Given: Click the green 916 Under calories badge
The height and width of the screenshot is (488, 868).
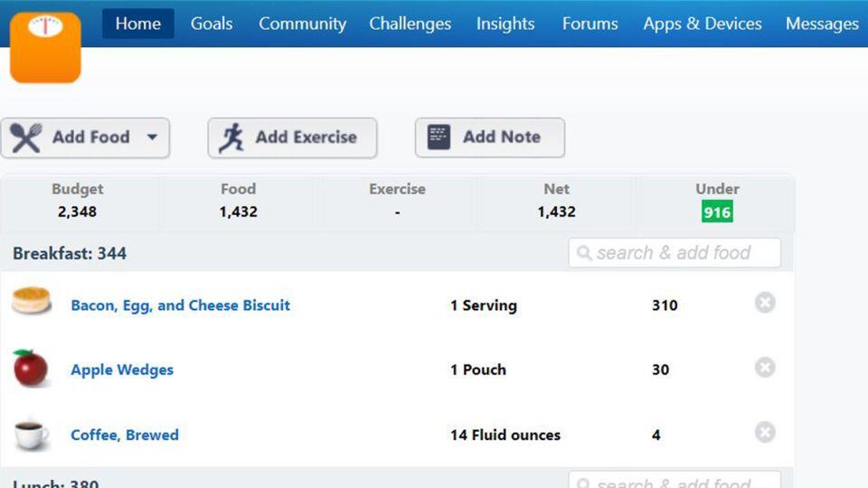Looking at the screenshot, I should click(717, 211).
